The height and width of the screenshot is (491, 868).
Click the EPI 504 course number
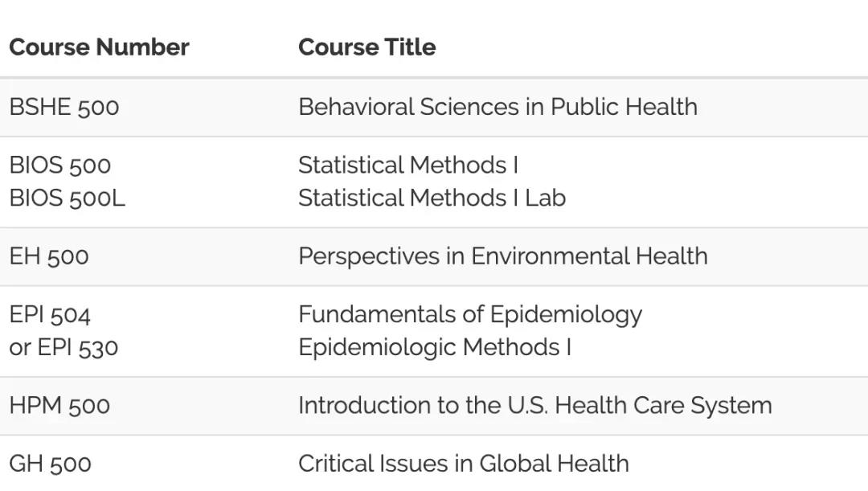tap(50, 315)
